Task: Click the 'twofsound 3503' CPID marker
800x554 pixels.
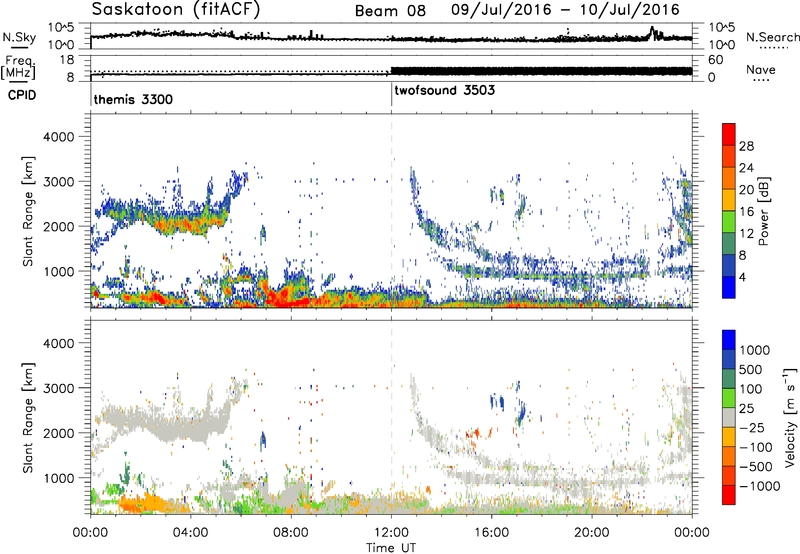Action: click(444, 90)
